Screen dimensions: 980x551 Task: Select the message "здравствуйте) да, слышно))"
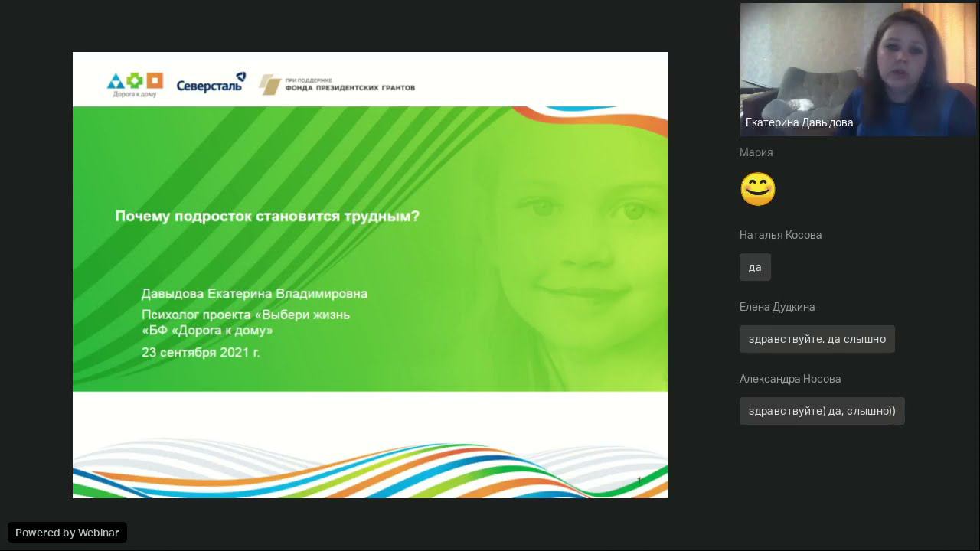[822, 411]
